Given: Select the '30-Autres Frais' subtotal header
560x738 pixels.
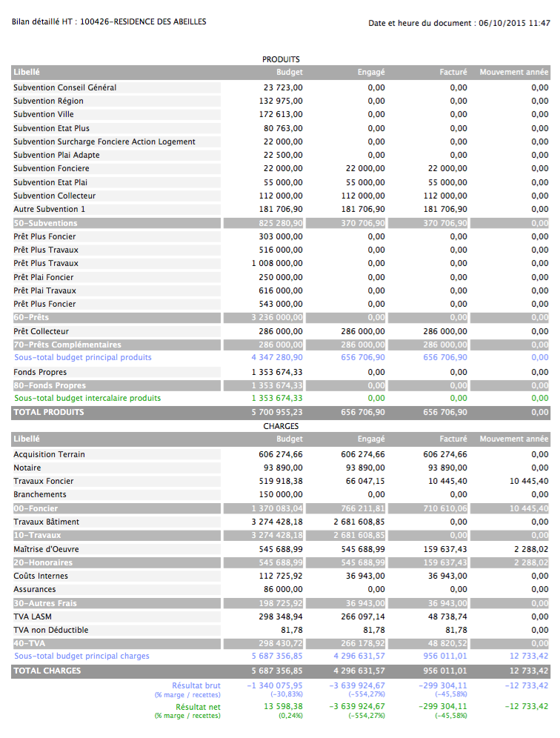Looking at the screenshot, I should 45,603.
